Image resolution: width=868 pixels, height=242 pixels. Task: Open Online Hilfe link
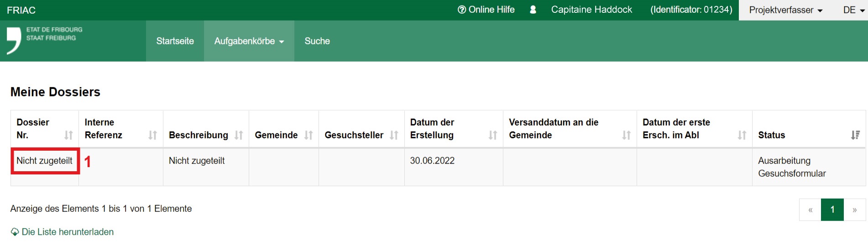pyautogui.click(x=486, y=10)
